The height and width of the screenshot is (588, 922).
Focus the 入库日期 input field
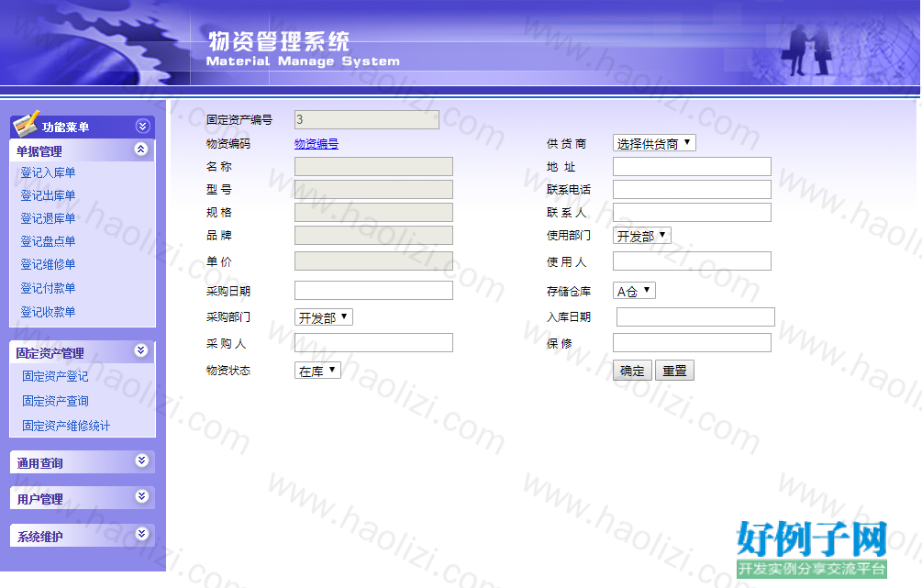695,316
